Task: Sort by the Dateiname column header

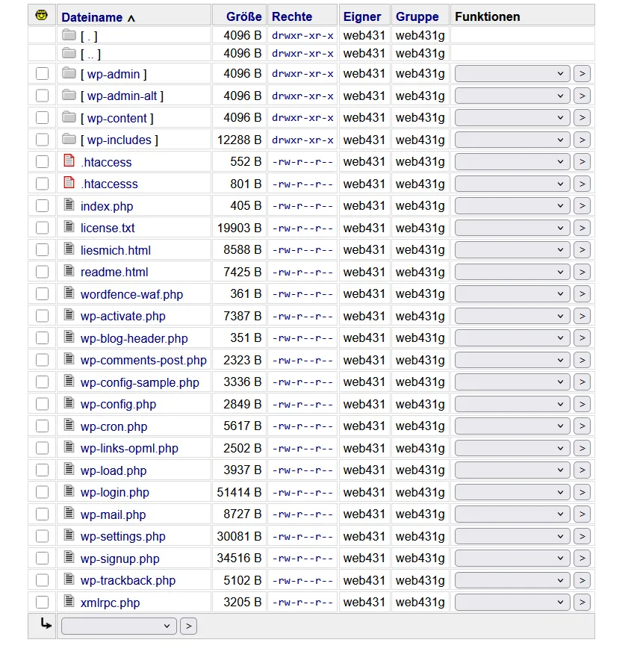Action: [92, 17]
